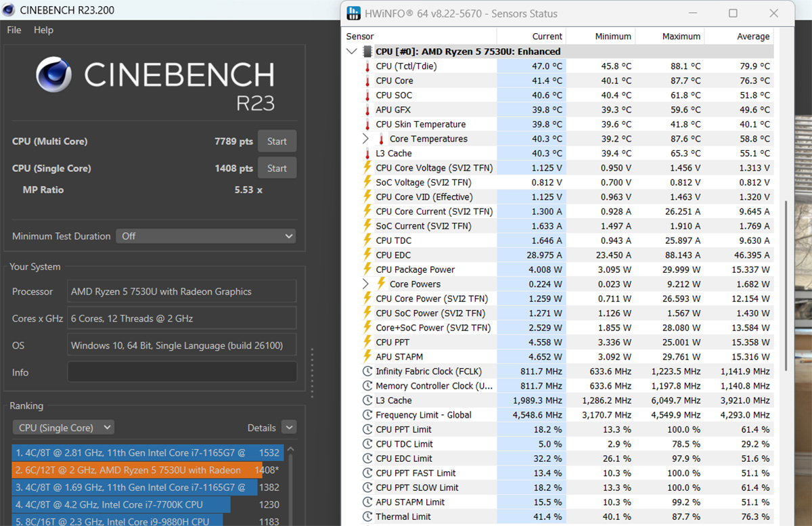The image size is (812, 526).
Task: Select the Core i7-1165G7 ranking row scoring 1532
Action: (148, 452)
